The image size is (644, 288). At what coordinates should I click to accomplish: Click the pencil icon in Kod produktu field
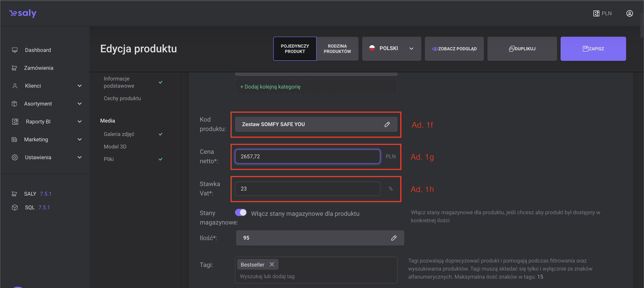tap(387, 124)
